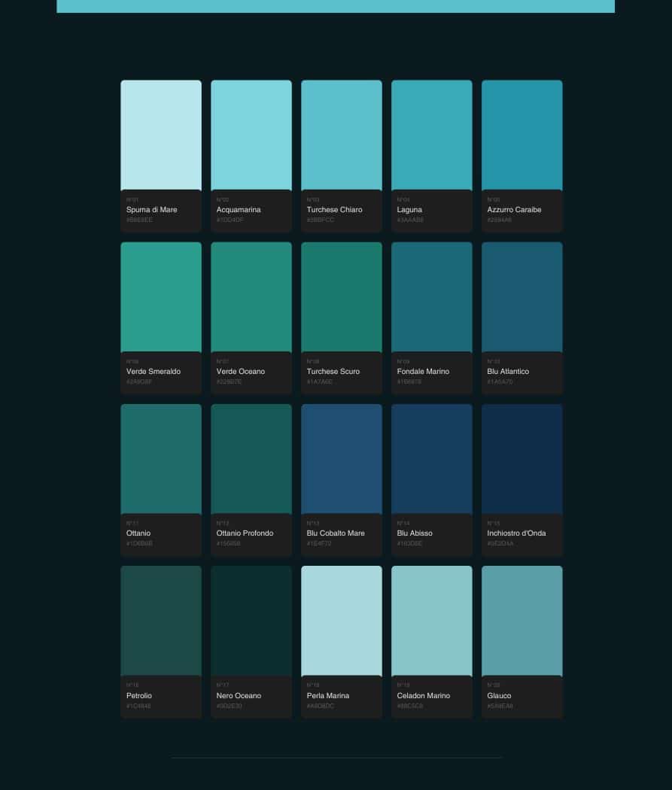672x790 pixels.
Task: Select the Azzurro Caraibe swatch
Action: [x=522, y=135]
